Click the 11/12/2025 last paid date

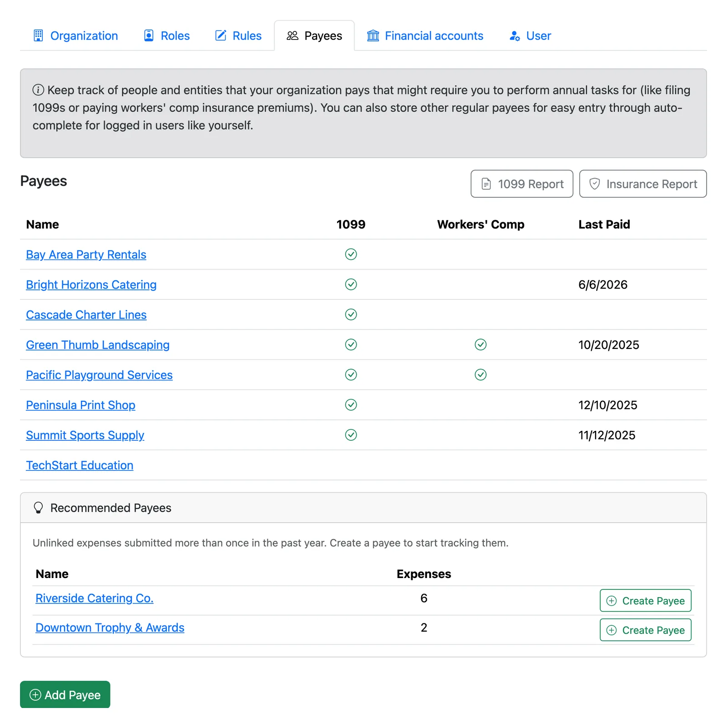click(607, 435)
